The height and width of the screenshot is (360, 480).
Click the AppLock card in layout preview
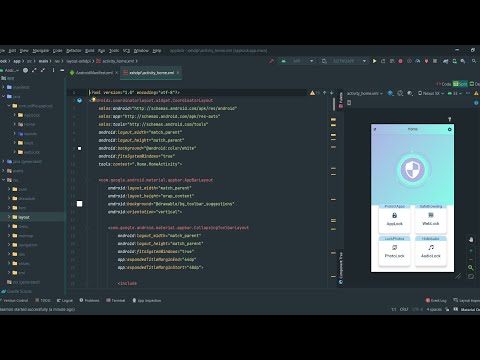point(394,219)
